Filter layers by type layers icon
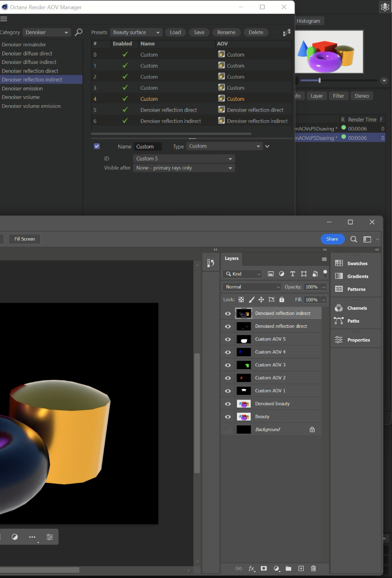The width and height of the screenshot is (392, 578). tap(292, 274)
